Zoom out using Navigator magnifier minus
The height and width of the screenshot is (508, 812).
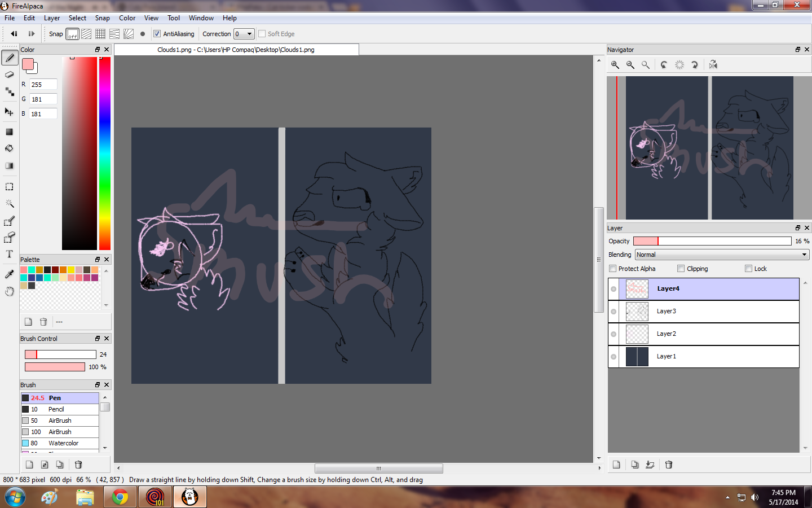tap(630, 65)
